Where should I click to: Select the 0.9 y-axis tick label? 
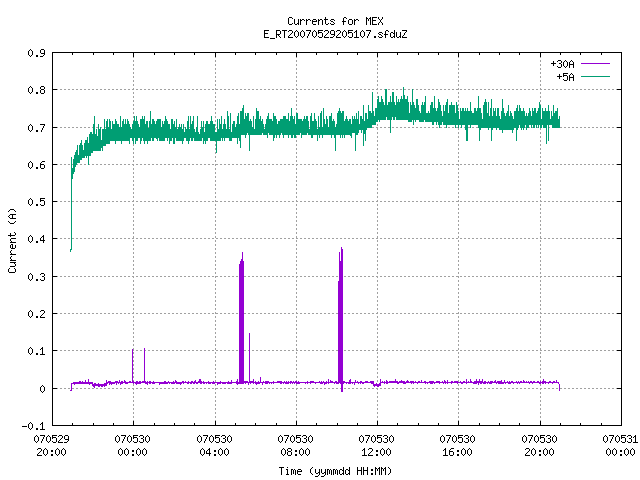coord(36,53)
